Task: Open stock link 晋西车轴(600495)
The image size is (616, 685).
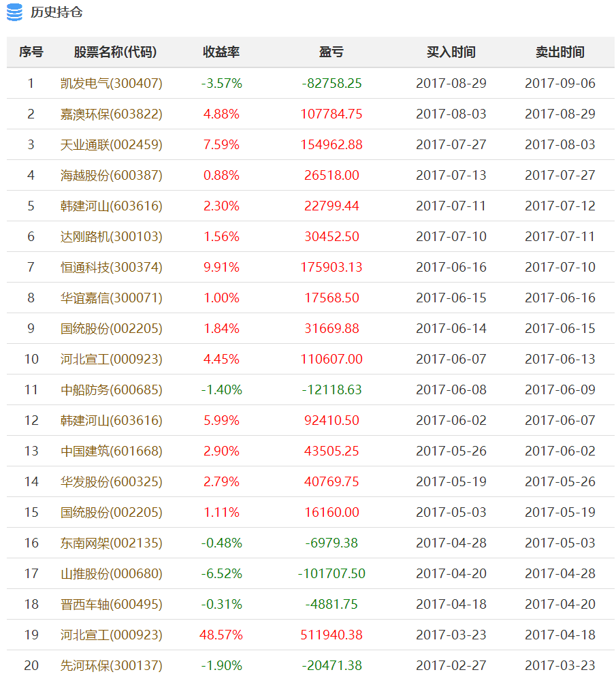Action: pyautogui.click(x=112, y=604)
